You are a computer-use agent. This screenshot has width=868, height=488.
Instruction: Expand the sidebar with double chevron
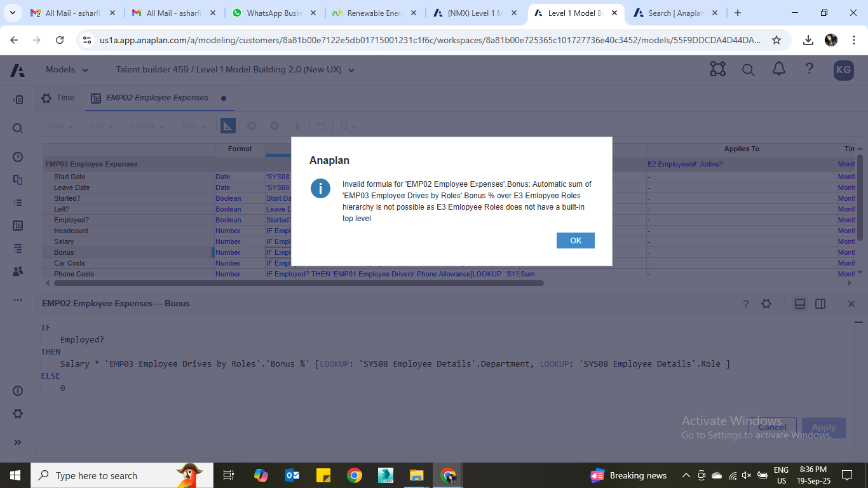(18, 442)
